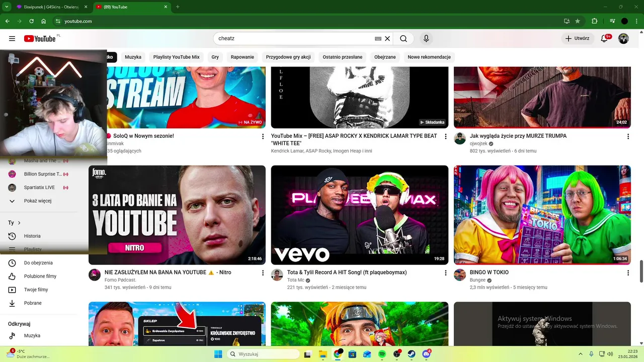Open the tab search dropdown in browser
Image resolution: width=644 pixels, height=362 pixels.
click(x=8, y=7)
